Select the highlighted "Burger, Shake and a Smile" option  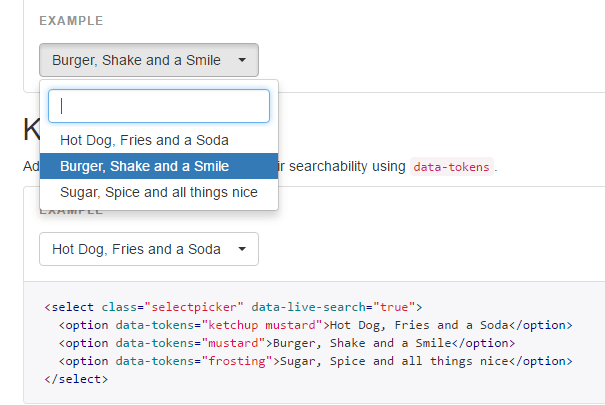click(x=144, y=166)
